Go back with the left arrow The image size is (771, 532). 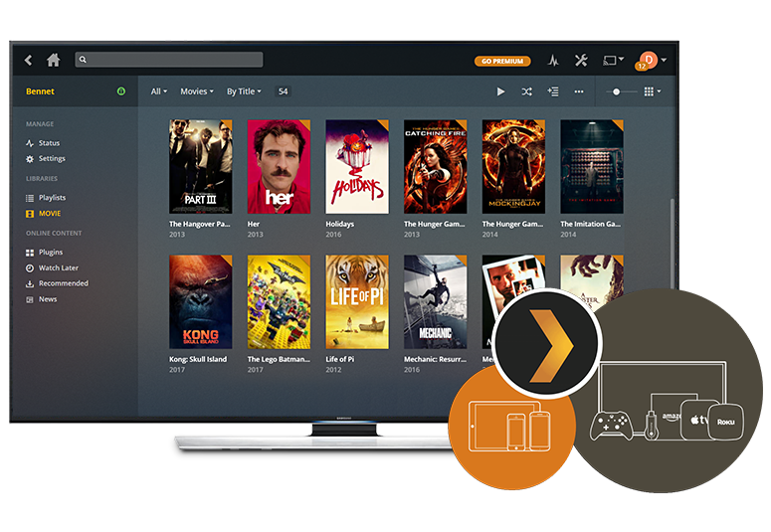pos(28,60)
